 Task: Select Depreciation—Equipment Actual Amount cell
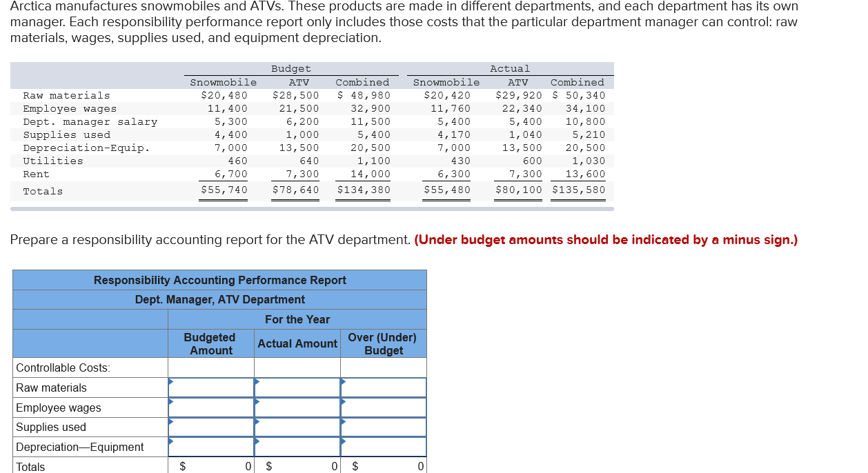297,447
